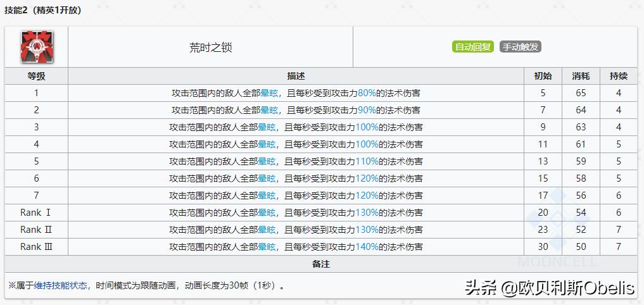The image size is (644, 305).
Task: Click the 等级 column header
Action: coord(37,77)
